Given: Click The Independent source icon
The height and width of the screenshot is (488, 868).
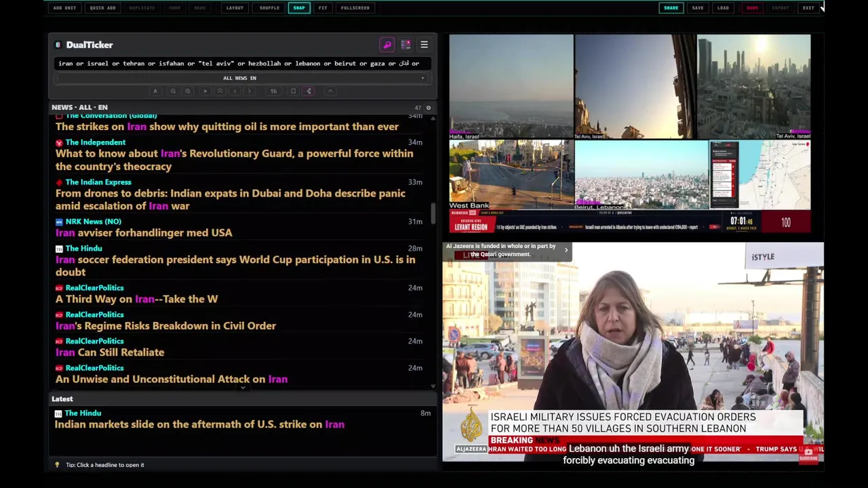Looking at the screenshot, I should (59, 143).
